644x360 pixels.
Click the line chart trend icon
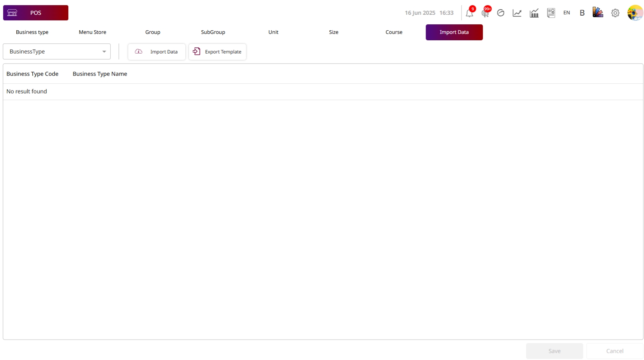click(517, 13)
